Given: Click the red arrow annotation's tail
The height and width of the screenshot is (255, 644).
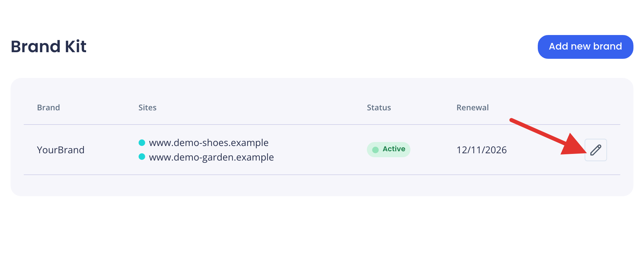Looking at the screenshot, I should [x=512, y=120].
